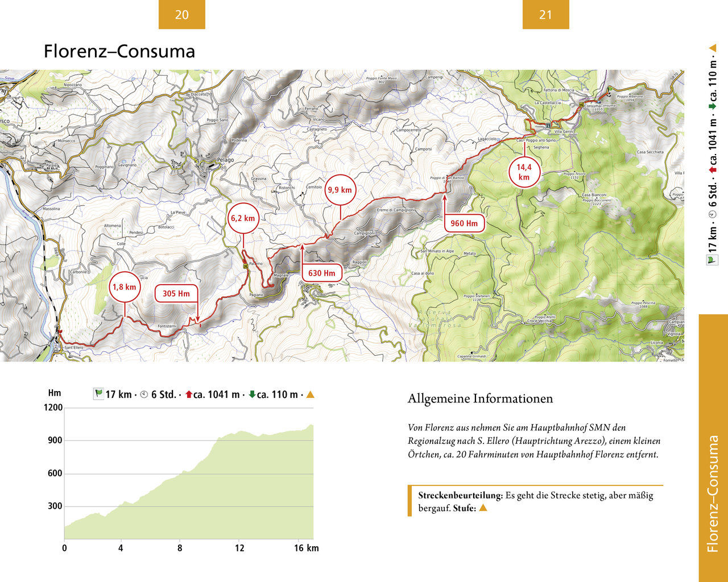Click green descent arrow above the elevation chart
Screen dimensions: 728x582
coord(252,394)
